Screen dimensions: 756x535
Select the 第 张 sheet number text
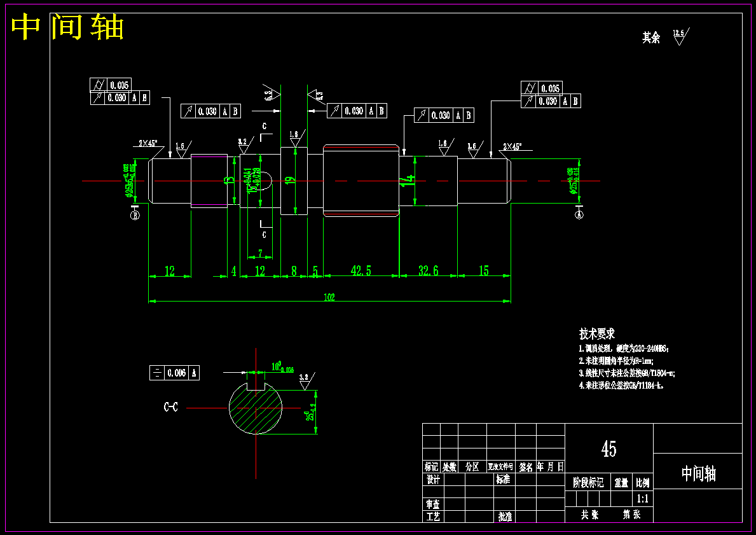[631, 515]
